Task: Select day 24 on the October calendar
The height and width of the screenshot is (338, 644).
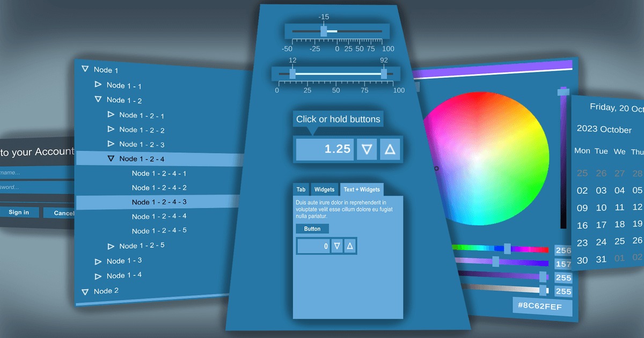Action: 601,241
